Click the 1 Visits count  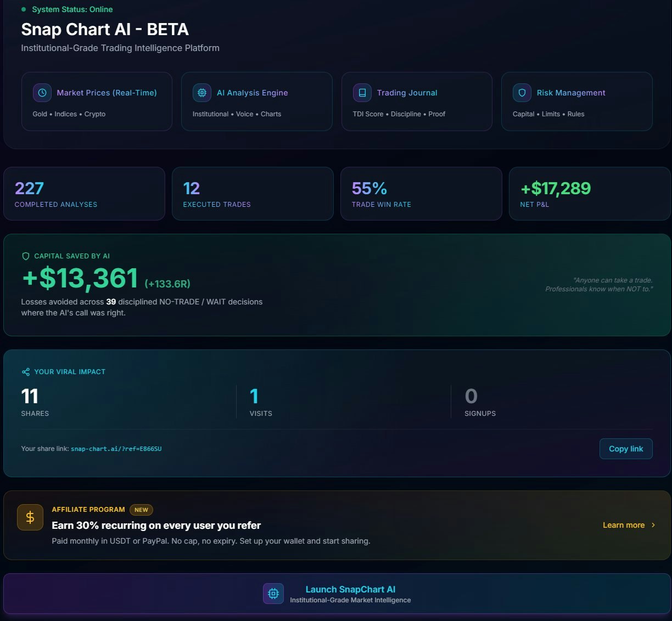[x=254, y=397]
